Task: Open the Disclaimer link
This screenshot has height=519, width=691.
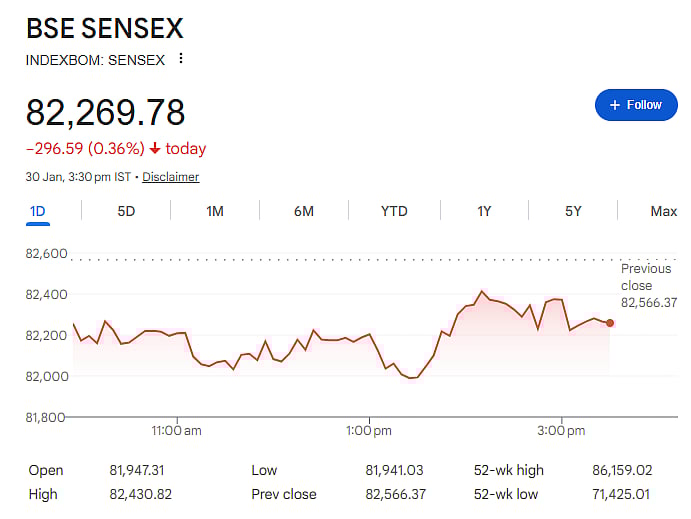Action: click(170, 177)
